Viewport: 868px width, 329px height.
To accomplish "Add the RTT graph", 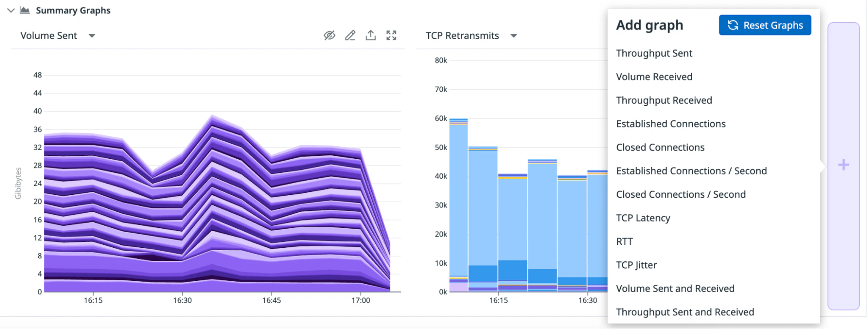I will coord(624,241).
